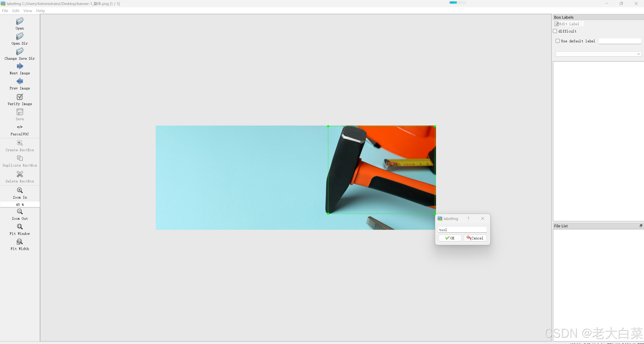Click the Fit Window icon
This screenshot has width=644, height=344.
coord(20,227)
